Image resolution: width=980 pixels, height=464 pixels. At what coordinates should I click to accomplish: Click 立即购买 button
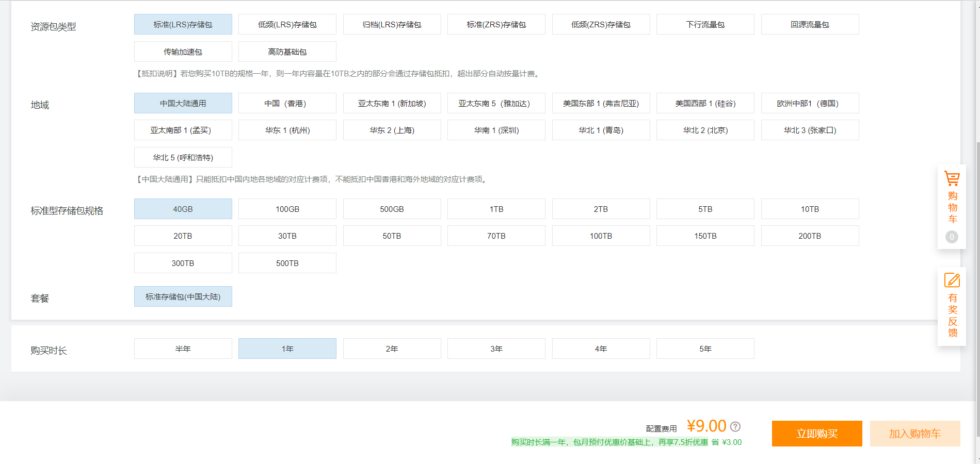tap(816, 434)
